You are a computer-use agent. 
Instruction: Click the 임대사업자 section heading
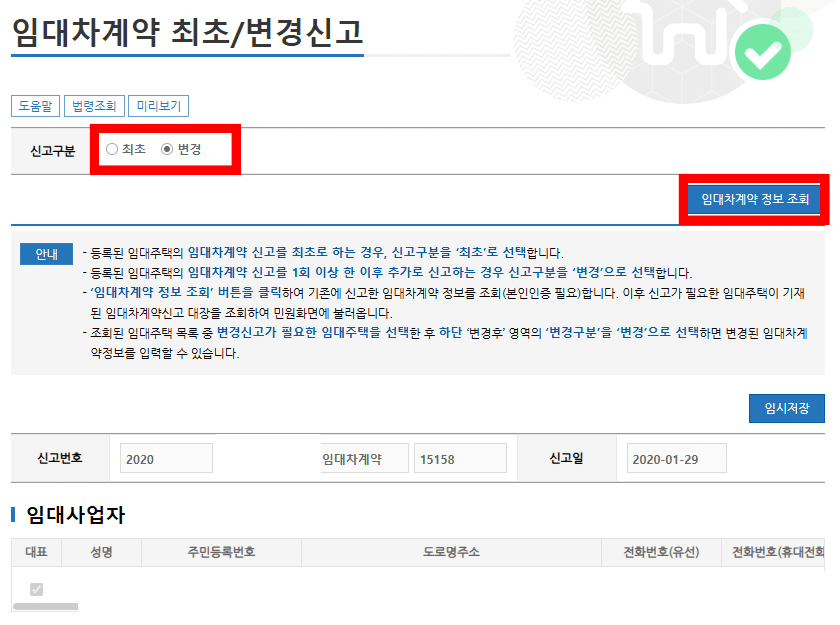[x=75, y=515]
